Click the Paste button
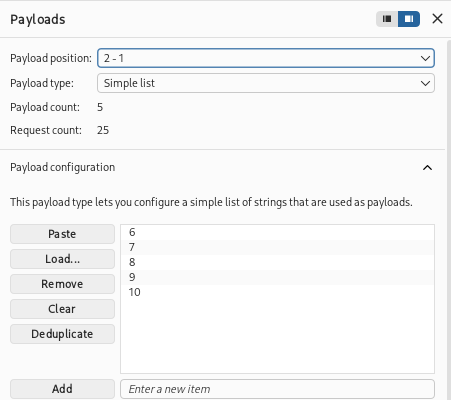The image size is (451, 400). 62,234
